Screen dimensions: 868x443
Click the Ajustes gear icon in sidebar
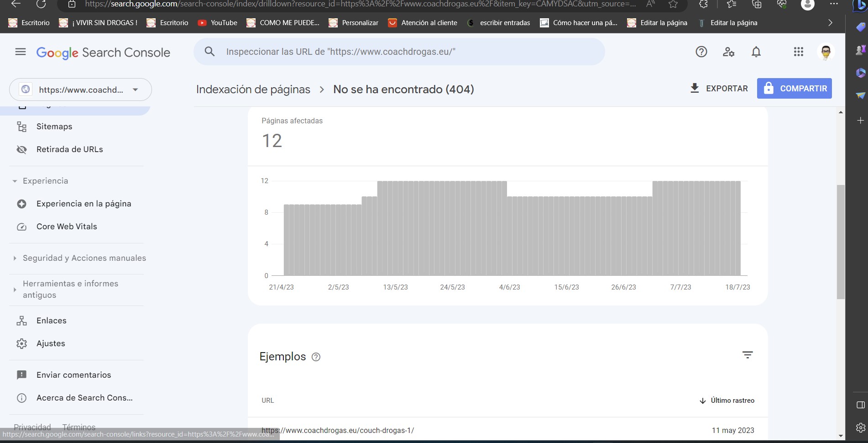[21, 343]
